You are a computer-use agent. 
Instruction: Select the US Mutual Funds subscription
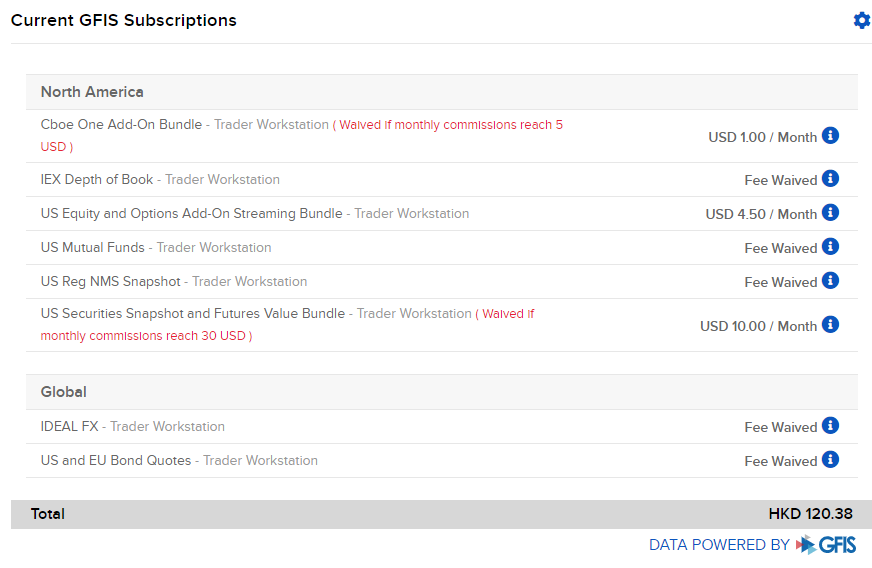93,248
